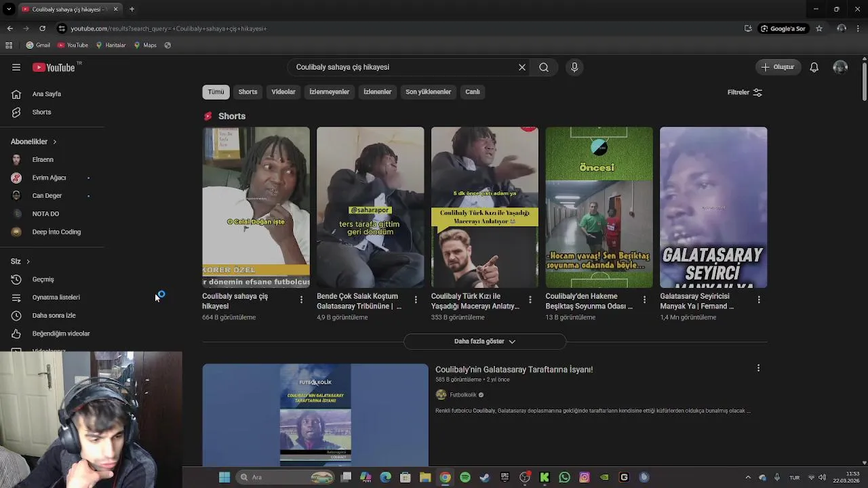Click the Windows Start button

coord(224,477)
